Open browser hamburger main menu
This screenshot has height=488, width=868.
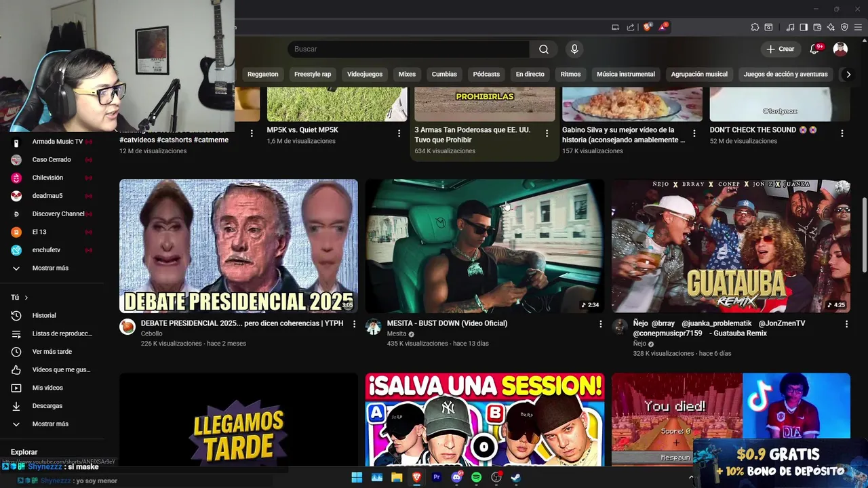858,27
